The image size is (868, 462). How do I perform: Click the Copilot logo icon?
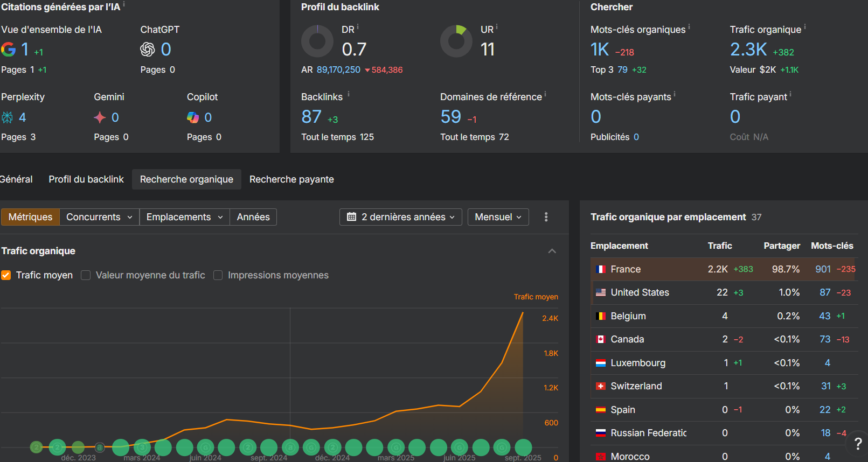[193, 117]
